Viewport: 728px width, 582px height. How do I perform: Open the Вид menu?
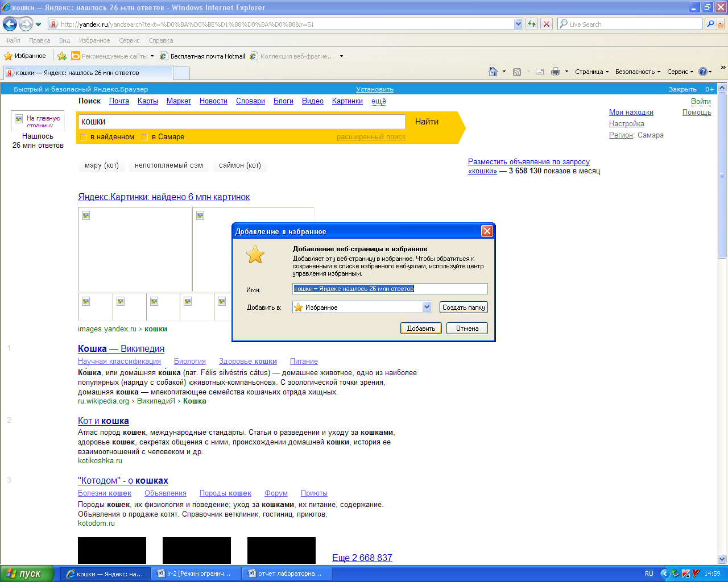[64, 40]
